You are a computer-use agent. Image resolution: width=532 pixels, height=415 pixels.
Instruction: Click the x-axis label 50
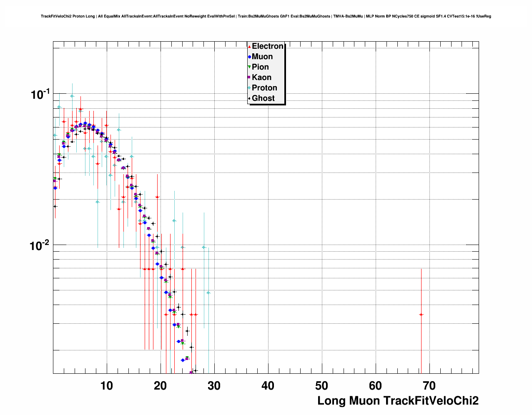coord(322,386)
